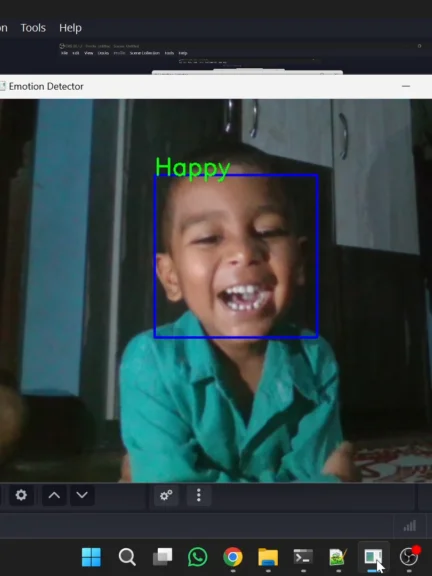Click the Windows Start button

[91, 557]
